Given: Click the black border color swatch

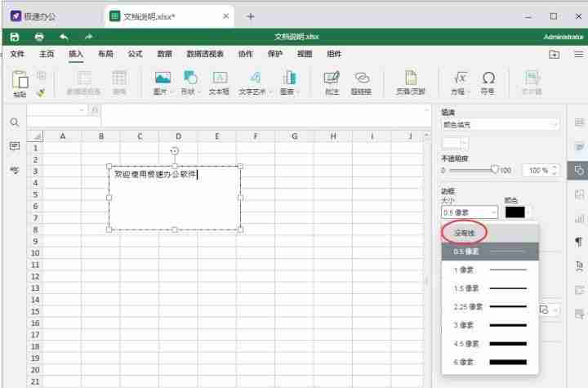Looking at the screenshot, I should click(x=514, y=212).
